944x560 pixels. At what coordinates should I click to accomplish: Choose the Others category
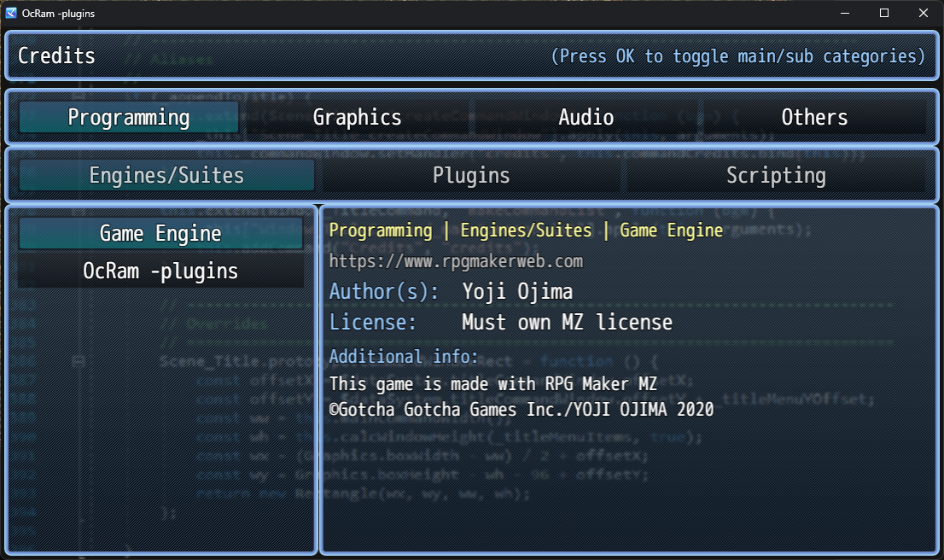point(814,117)
